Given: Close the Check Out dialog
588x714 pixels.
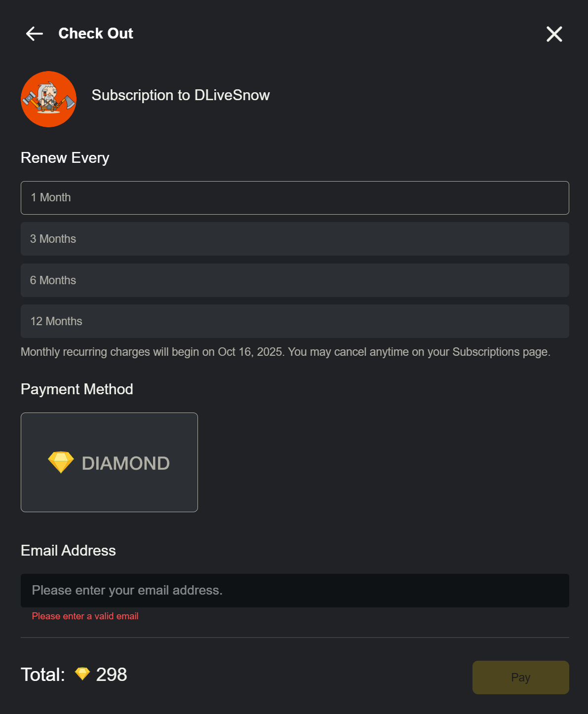Looking at the screenshot, I should click(554, 34).
